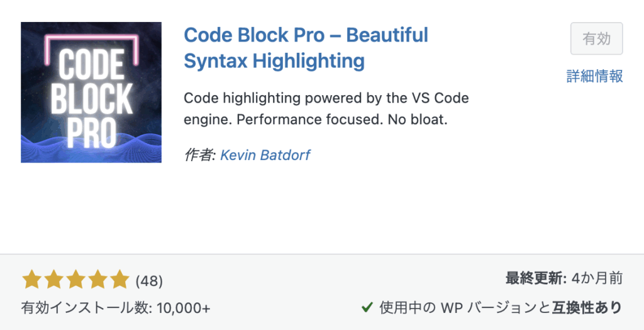Click the first rating star
The image size is (644, 330).
(31, 279)
